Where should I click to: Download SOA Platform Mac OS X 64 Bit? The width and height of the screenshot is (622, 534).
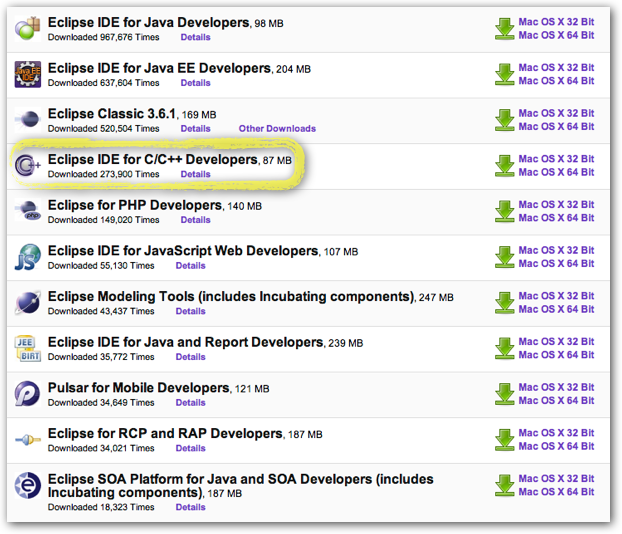(556, 492)
